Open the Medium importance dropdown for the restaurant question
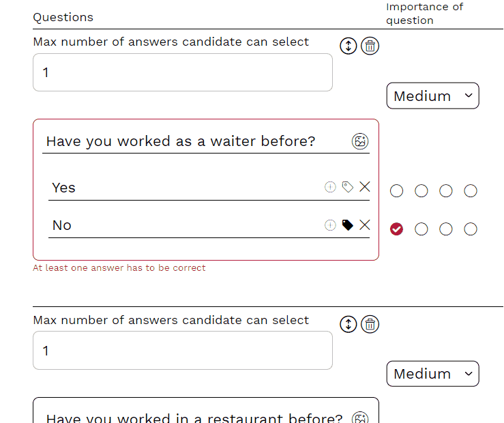The width and height of the screenshot is (504, 423). coord(432,374)
